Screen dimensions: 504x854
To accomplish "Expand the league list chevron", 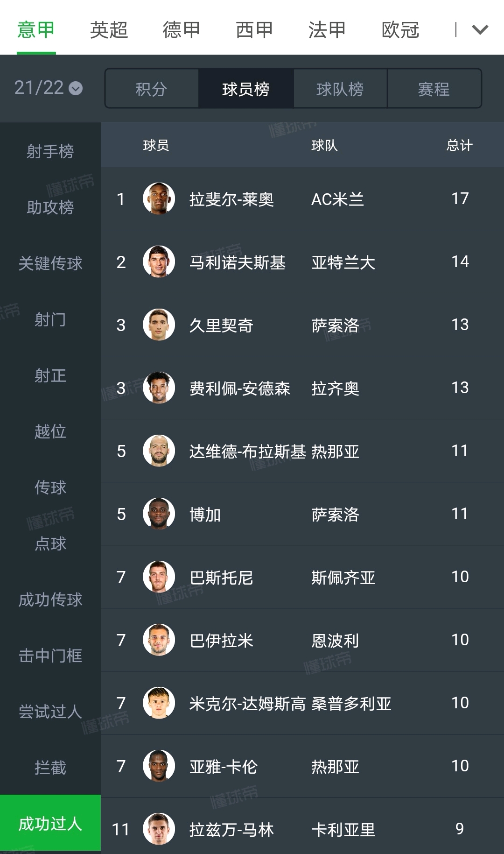I will (480, 30).
